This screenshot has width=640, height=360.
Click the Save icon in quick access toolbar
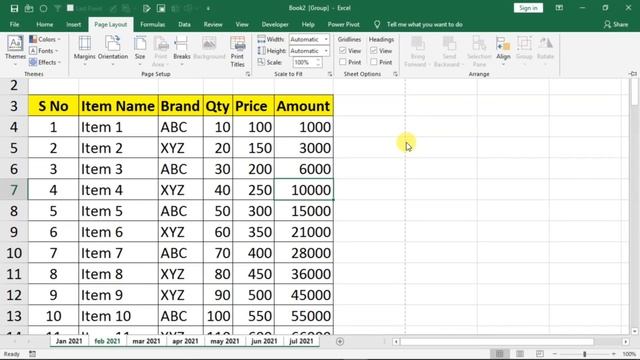[14, 8]
